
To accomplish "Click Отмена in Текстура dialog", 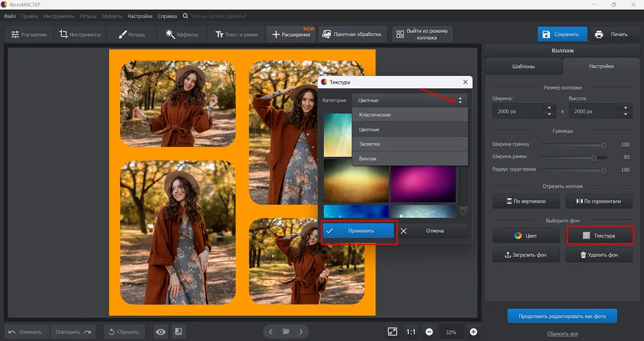I will click(x=433, y=231).
